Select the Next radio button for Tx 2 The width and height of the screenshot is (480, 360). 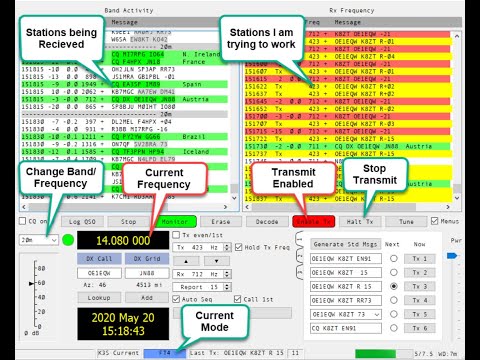394,272
